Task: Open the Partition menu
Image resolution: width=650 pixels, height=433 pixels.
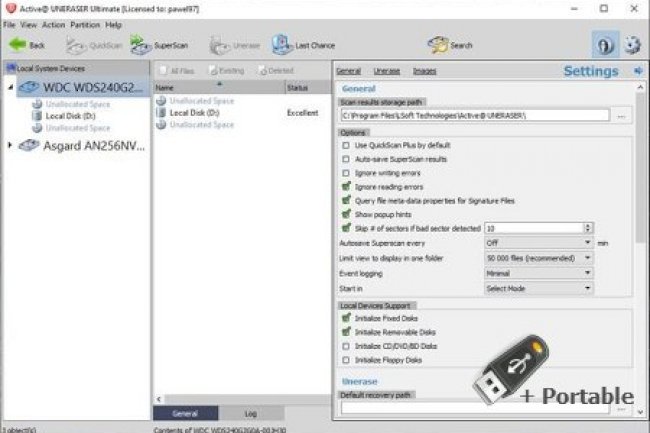Action: pos(87,24)
